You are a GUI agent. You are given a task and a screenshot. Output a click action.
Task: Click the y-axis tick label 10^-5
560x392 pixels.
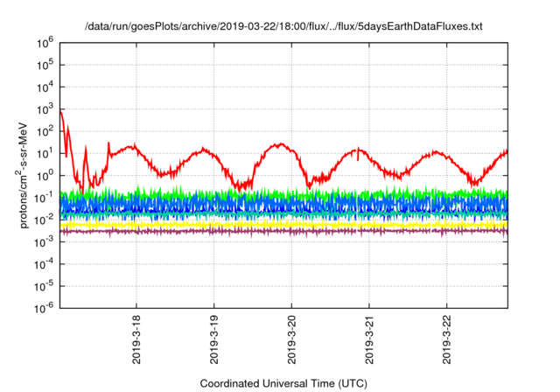pyautogui.click(x=43, y=286)
